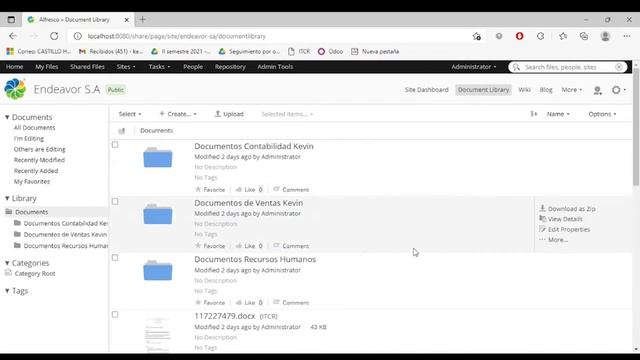
Task: Reload the page with the refresh icon
Action: coord(54,36)
